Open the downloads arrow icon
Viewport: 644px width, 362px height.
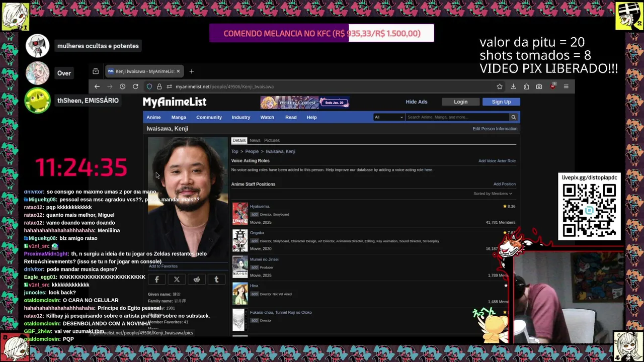513,86
